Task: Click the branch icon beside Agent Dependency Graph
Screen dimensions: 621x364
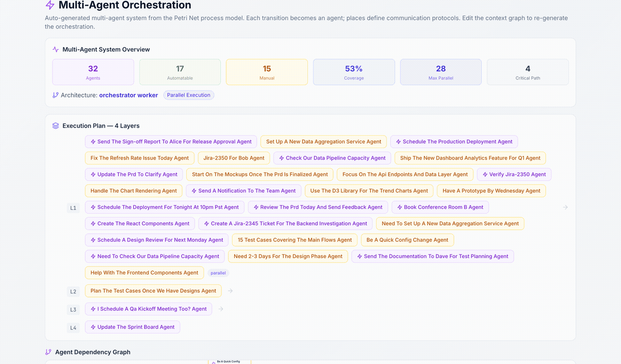Action: pos(48,352)
